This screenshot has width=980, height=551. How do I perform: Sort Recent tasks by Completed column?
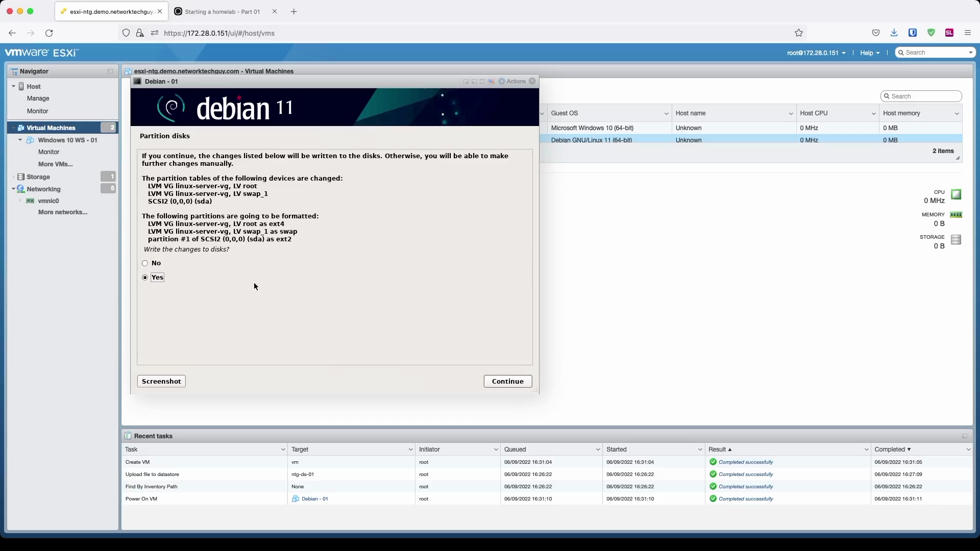(x=922, y=449)
